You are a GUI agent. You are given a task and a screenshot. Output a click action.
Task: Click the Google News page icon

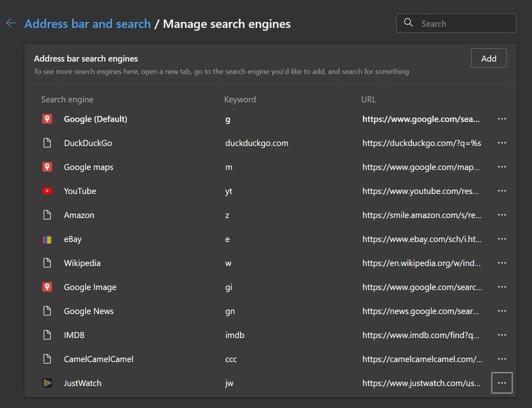[x=47, y=311]
